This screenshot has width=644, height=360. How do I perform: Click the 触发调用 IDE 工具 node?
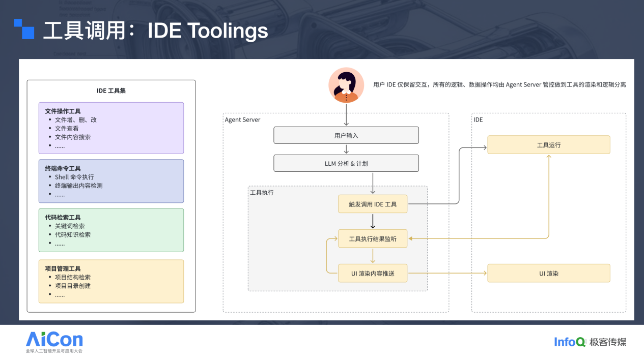pos(373,204)
